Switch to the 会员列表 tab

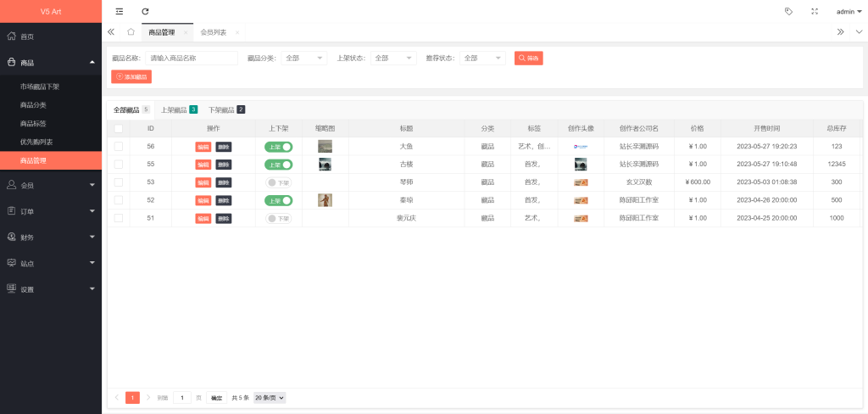[213, 33]
